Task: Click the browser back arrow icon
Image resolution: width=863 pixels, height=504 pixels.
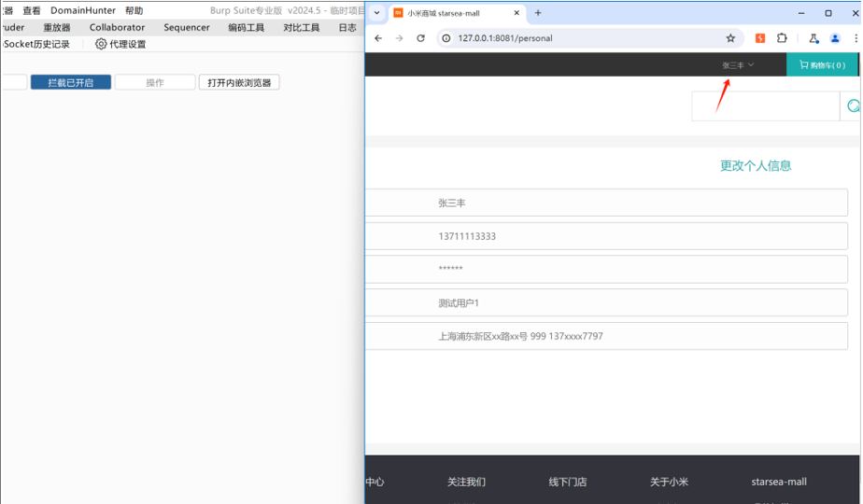Action: click(x=378, y=38)
